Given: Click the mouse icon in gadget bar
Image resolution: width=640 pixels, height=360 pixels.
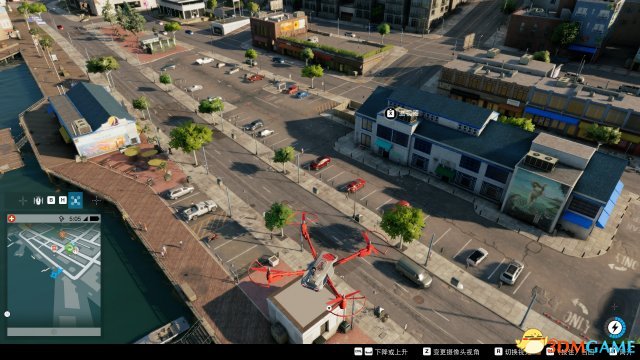Looking at the screenshot, I should coord(38,200).
